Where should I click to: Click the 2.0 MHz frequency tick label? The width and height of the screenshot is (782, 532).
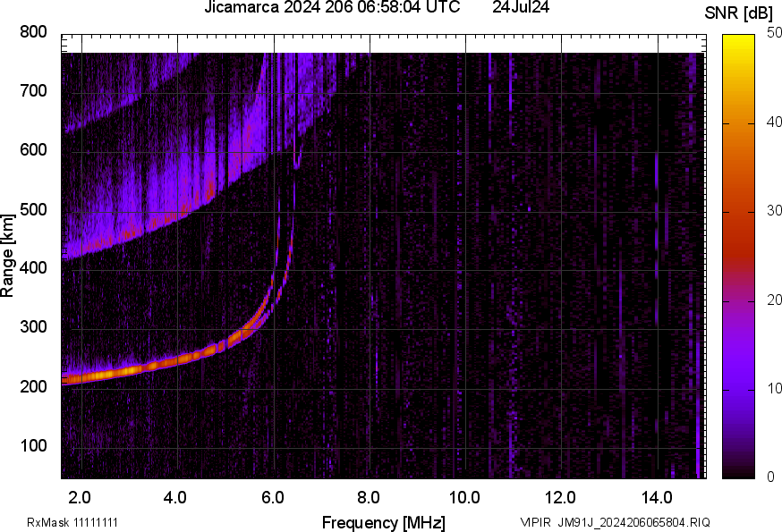click(x=81, y=495)
